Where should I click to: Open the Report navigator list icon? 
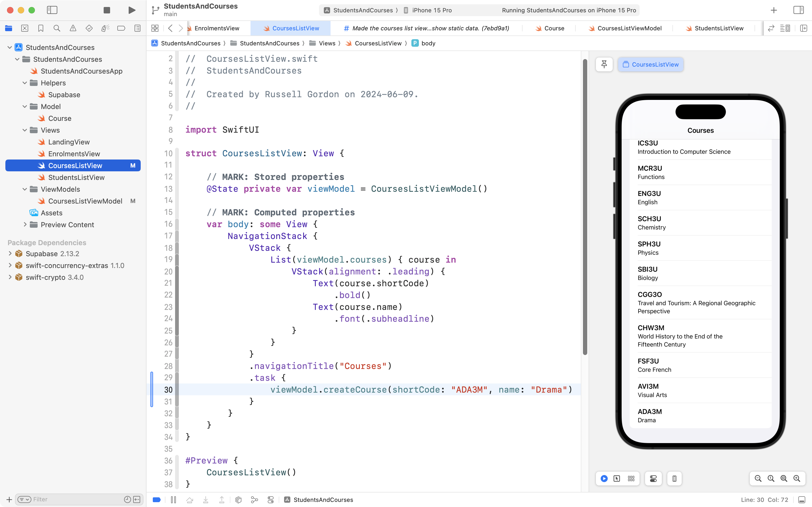click(137, 28)
